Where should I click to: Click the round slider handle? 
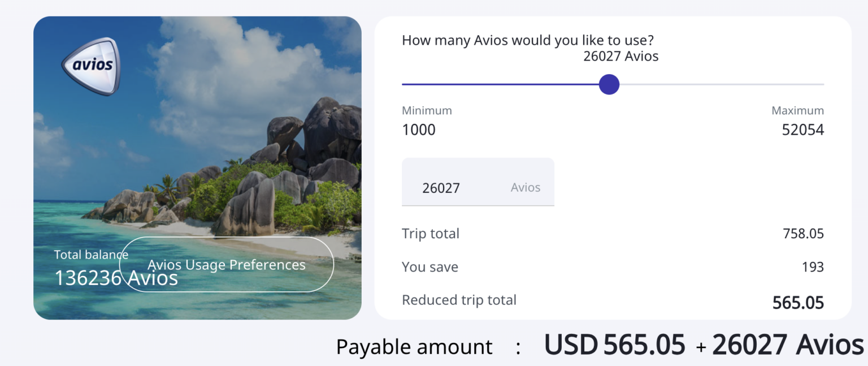pos(609,84)
